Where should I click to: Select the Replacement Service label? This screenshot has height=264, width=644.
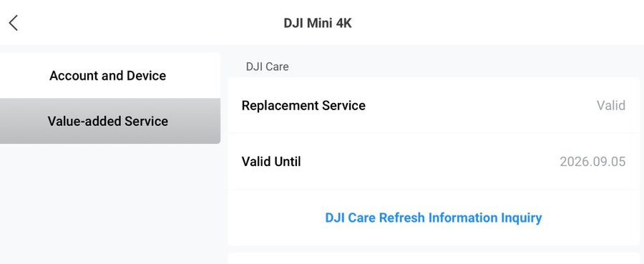point(303,105)
